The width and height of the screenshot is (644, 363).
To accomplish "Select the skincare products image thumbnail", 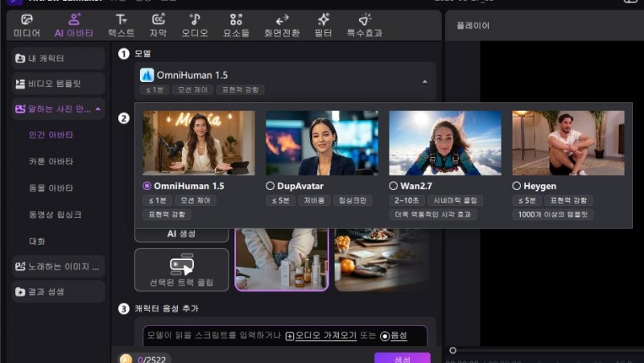I will (282, 259).
